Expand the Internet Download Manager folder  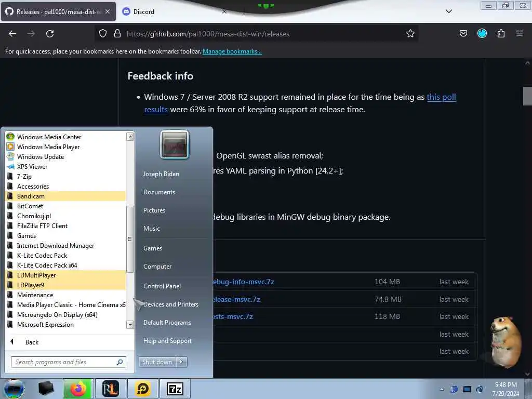point(65,246)
